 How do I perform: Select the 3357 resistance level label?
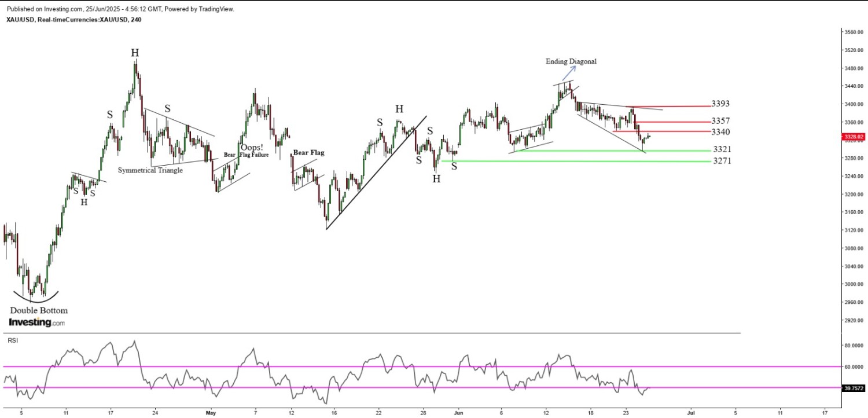click(720, 121)
